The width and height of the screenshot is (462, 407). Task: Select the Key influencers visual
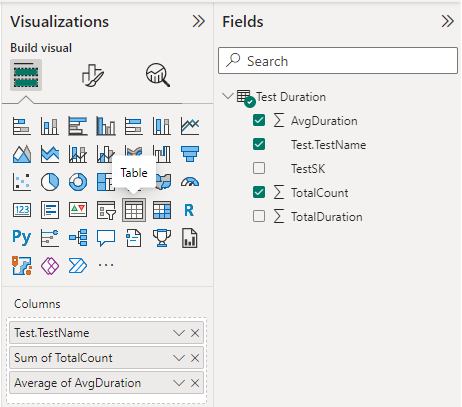click(x=50, y=238)
